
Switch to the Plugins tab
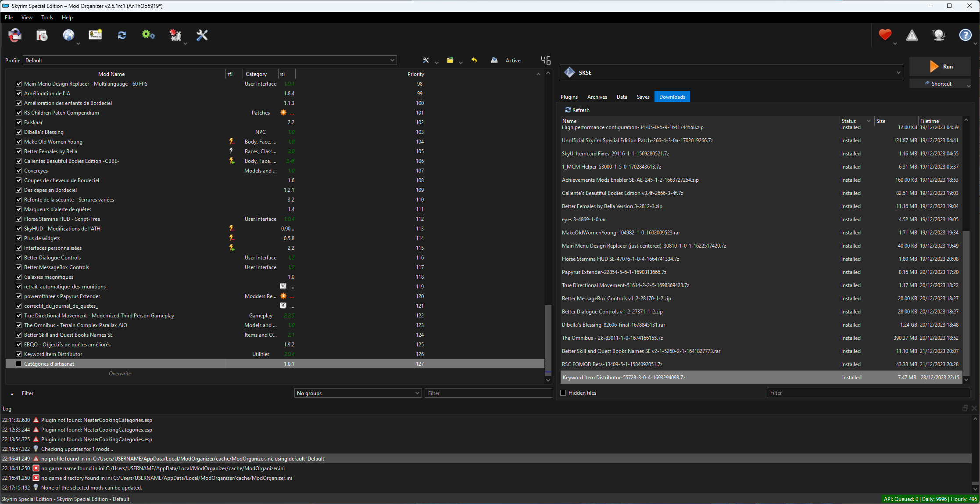coord(569,97)
